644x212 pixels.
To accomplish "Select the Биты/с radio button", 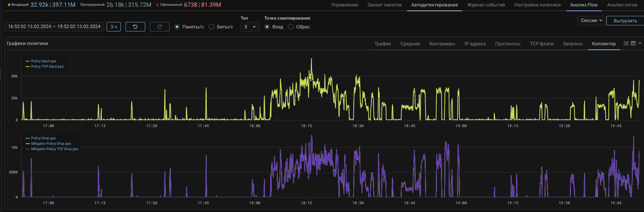I will (212, 27).
